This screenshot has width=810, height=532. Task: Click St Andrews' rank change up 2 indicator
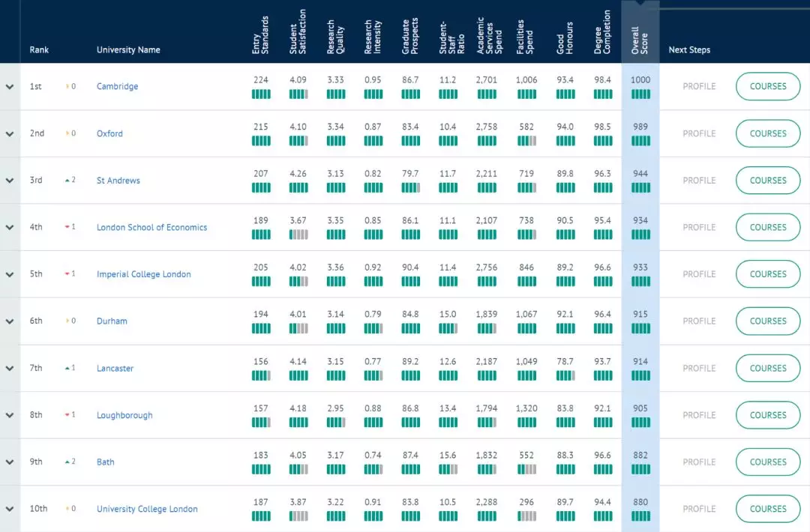pos(70,180)
